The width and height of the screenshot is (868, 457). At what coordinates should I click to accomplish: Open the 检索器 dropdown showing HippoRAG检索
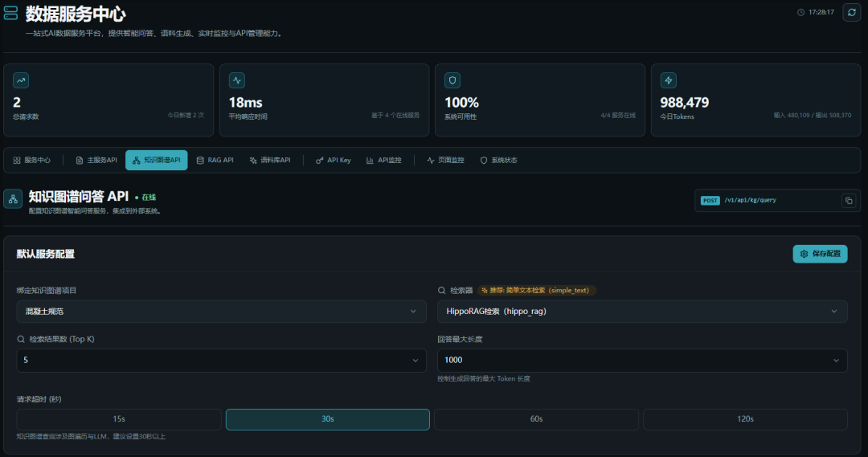642,312
